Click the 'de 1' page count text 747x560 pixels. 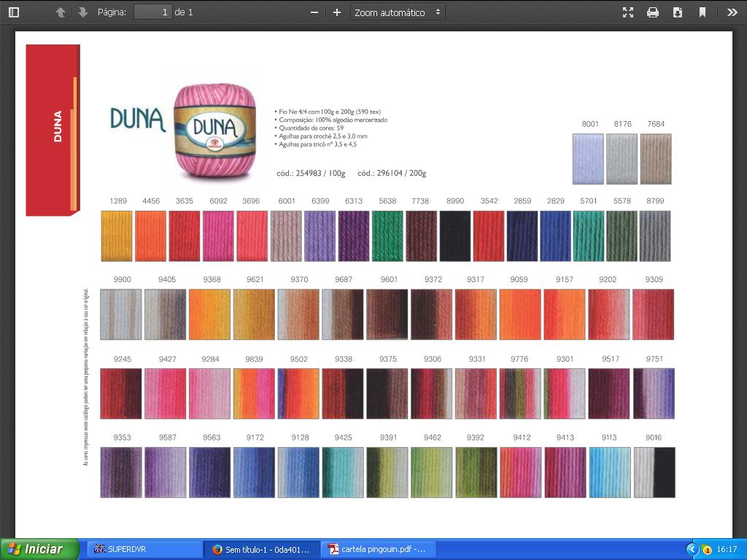coord(184,12)
